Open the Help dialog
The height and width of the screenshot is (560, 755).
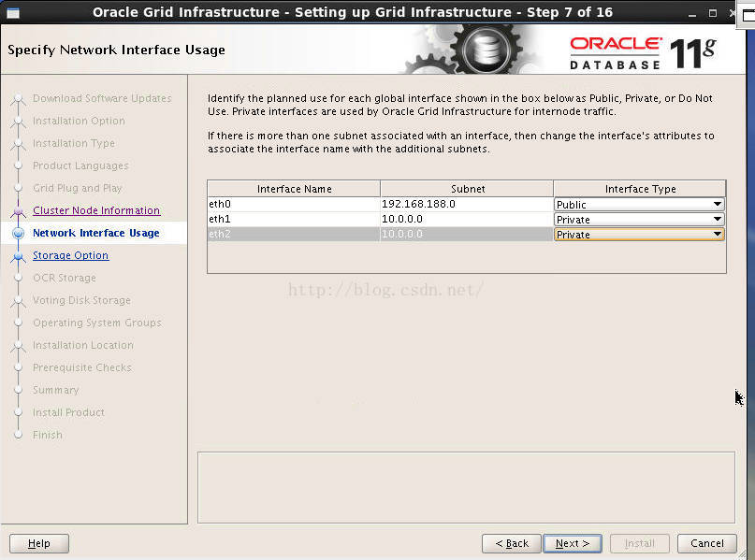tap(39, 543)
